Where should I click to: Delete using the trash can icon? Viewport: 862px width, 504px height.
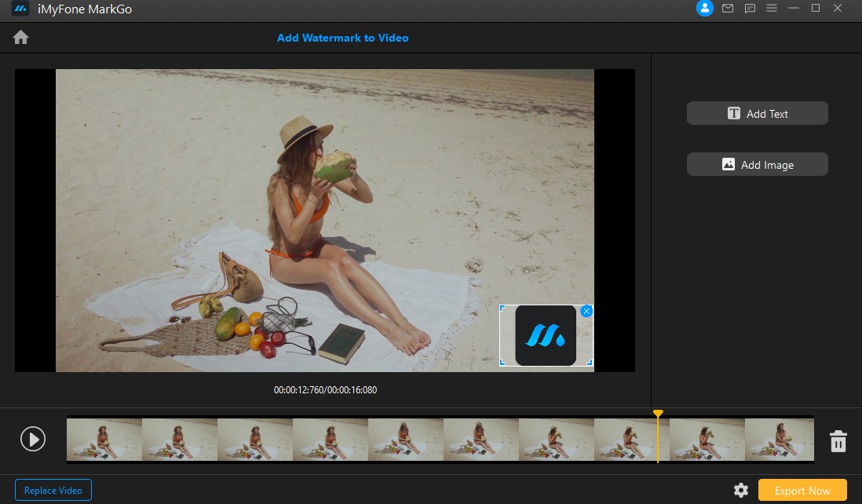(x=838, y=440)
